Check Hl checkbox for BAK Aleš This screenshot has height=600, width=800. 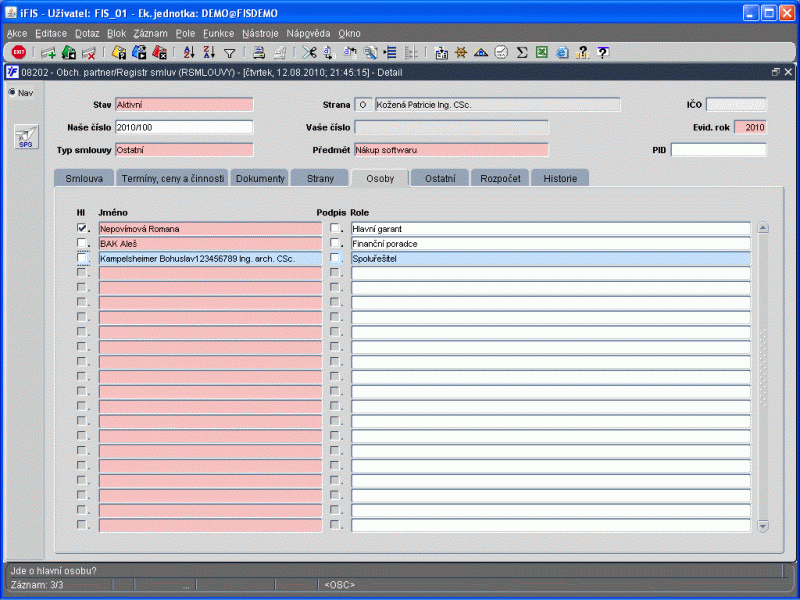pyautogui.click(x=82, y=242)
